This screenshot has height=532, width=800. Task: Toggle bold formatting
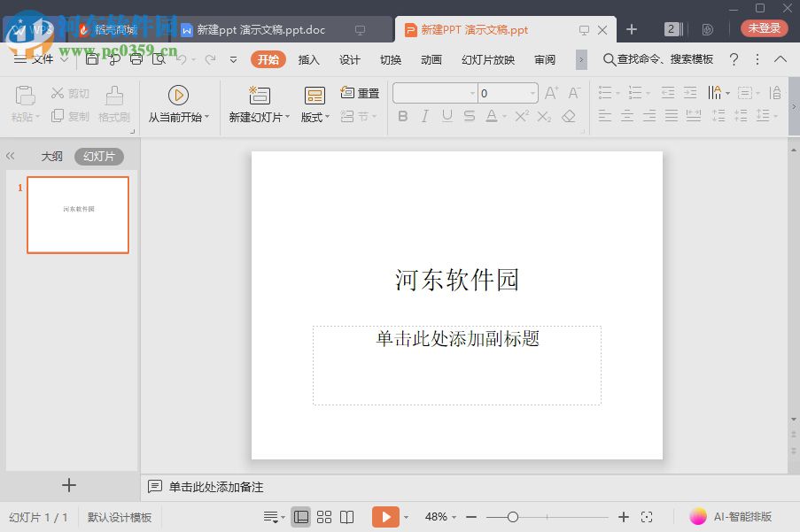click(x=402, y=116)
